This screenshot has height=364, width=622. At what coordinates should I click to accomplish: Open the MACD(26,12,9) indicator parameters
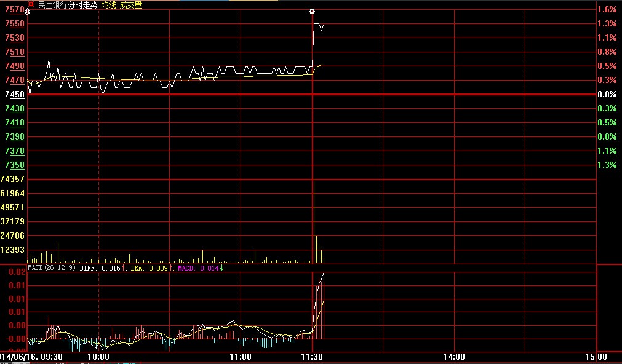coord(52,268)
